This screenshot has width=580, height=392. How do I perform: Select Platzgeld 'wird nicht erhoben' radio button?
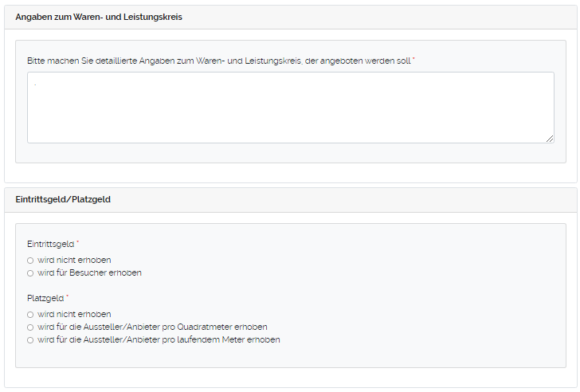pyautogui.click(x=30, y=315)
